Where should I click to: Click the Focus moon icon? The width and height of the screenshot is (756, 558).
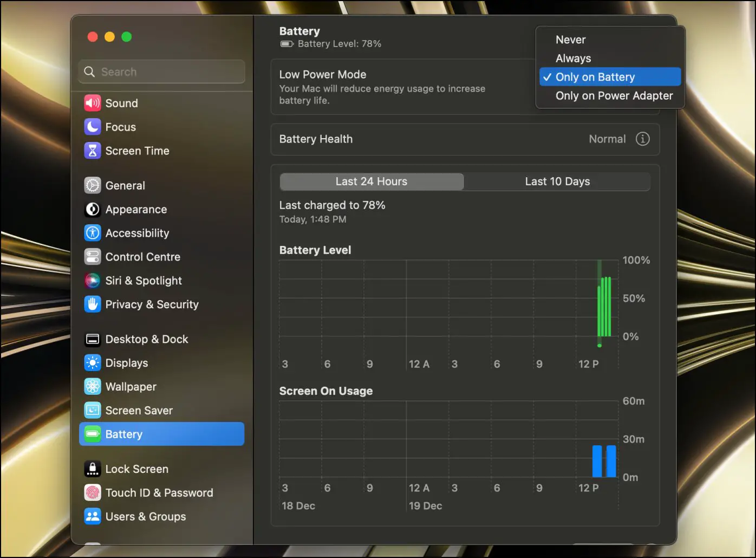(x=93, y=127)
